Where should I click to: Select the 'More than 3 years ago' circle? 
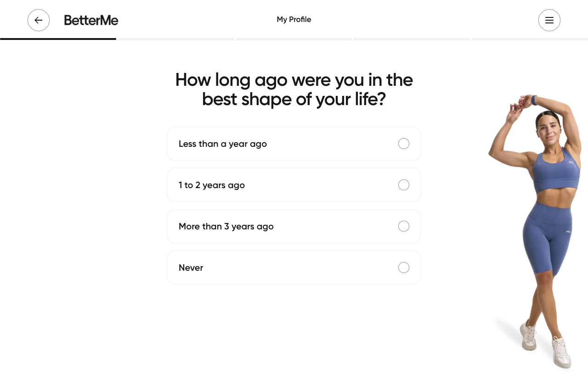[403, 226]
